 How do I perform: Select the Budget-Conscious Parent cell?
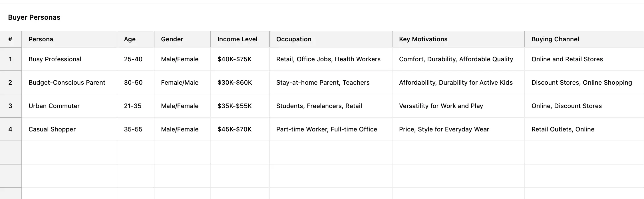[x=67, y=83]
